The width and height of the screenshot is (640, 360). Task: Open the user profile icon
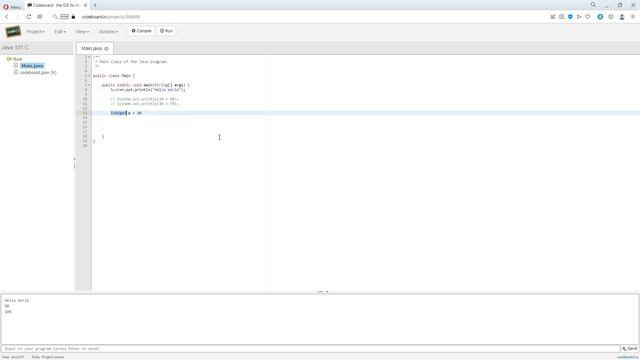pos(622,17)
